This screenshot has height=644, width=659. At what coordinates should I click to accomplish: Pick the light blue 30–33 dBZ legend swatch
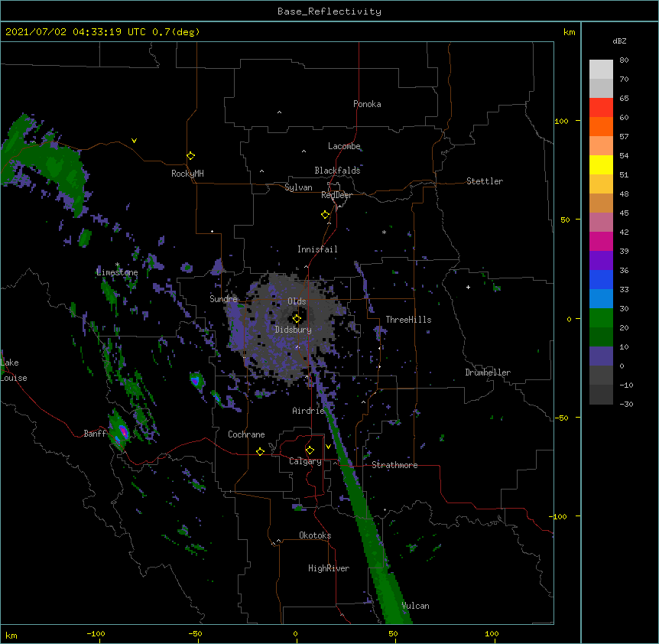click(x=601, y=299)
